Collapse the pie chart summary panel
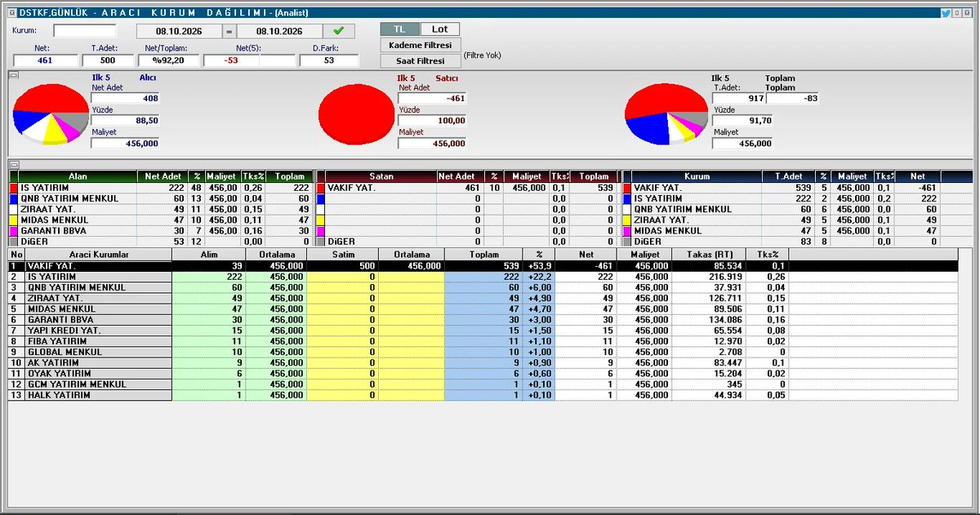980x515 pixels. tap(13, 75)
